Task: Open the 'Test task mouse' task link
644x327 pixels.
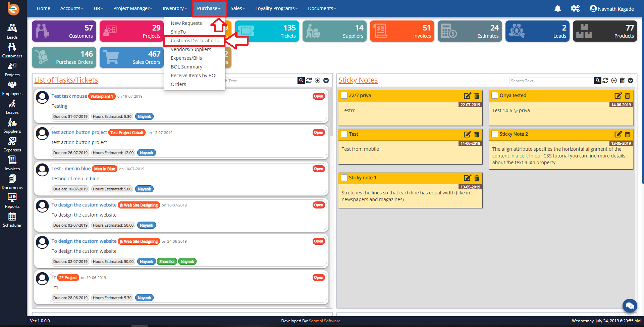Action: point(69,96)
